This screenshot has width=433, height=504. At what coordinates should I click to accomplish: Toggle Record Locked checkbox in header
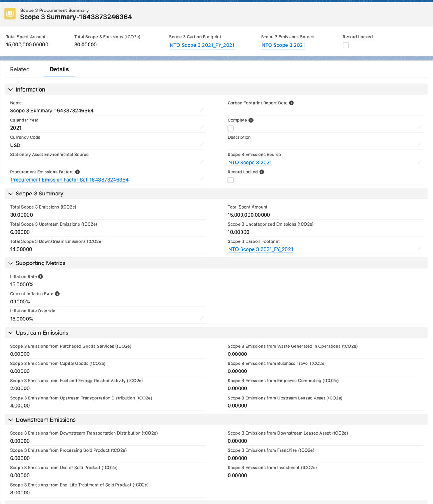346,45
